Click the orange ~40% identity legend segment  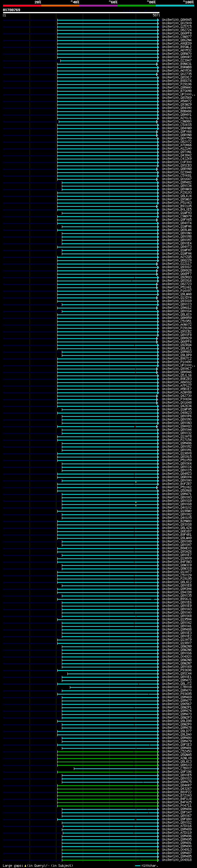coord(60,6)
